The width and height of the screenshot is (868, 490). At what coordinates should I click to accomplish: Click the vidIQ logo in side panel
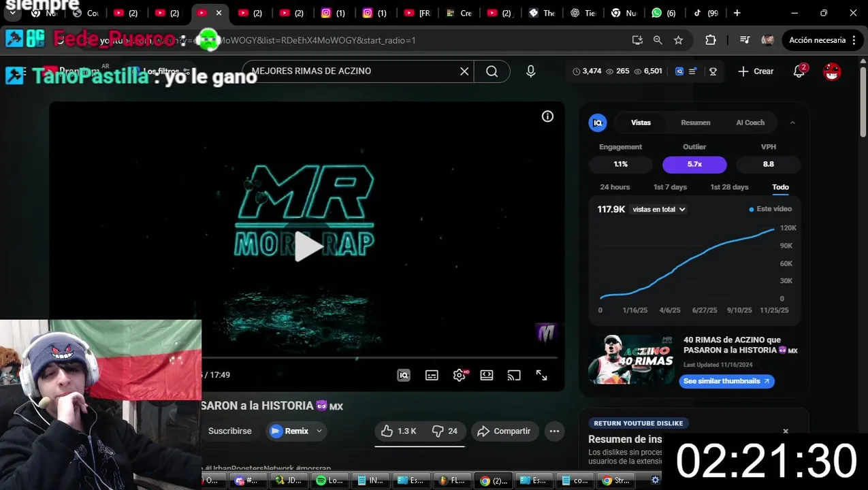coord(598,122)
